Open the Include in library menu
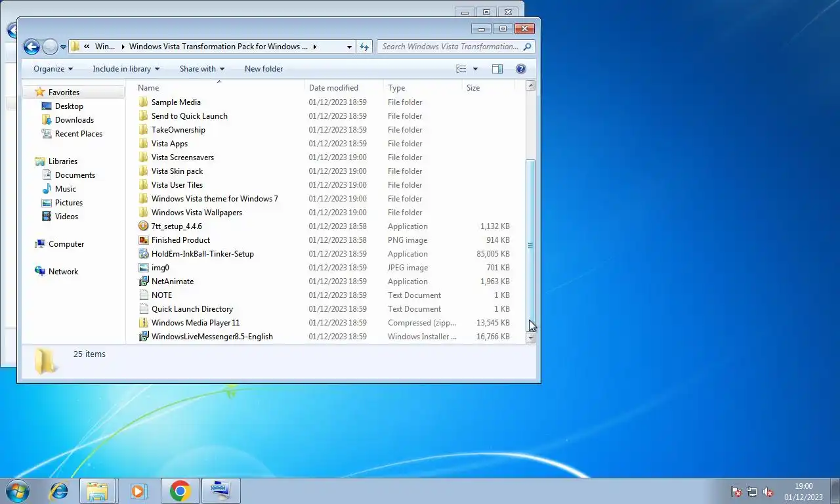Viewport: 840px width, 504px height. (x=126, y=69)
